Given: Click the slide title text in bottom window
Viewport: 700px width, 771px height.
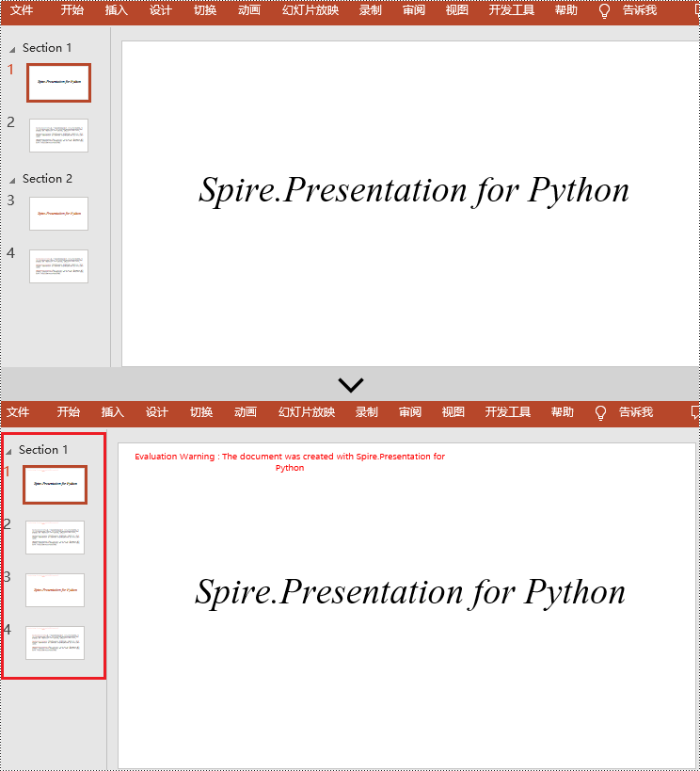Looking at the screenshot, I should click(410, 592).
